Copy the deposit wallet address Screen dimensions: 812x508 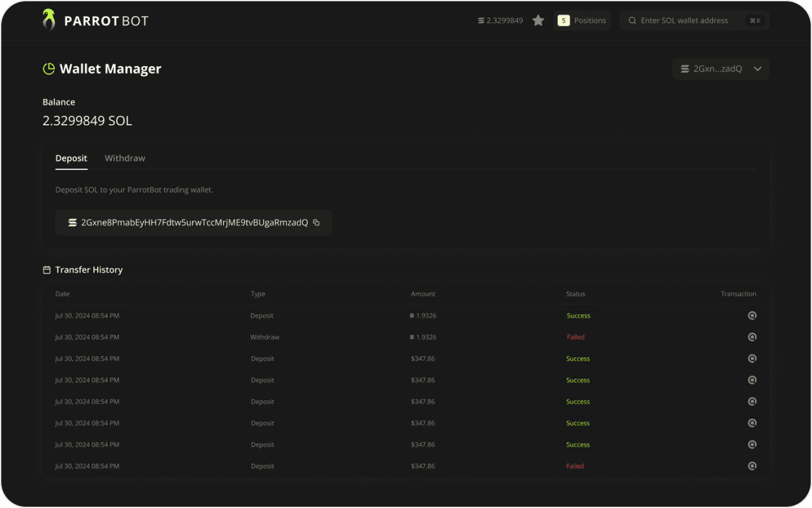pyautogui.click(x=316, y=222)
